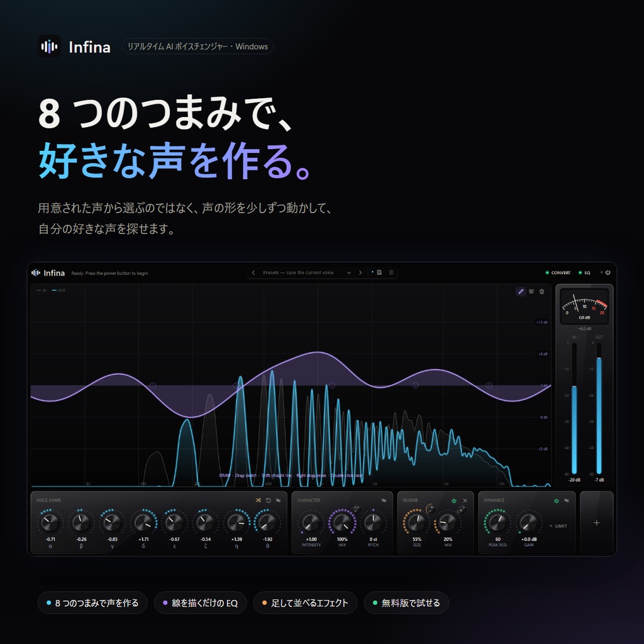644x644 pixels.
Task: Delete the preset using the top trash icon
Action: [391, 273]
